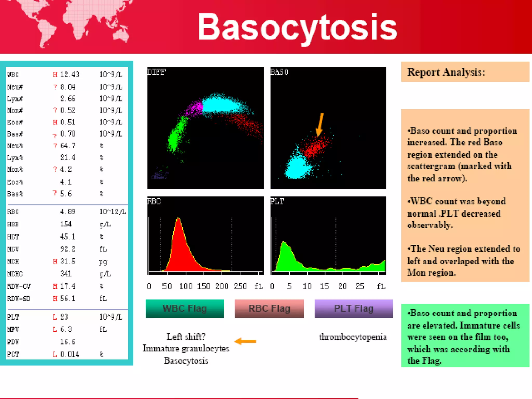The image size is (532, 399).
Task: Click the RBC Flag button
Action: [x=269, y=309]
